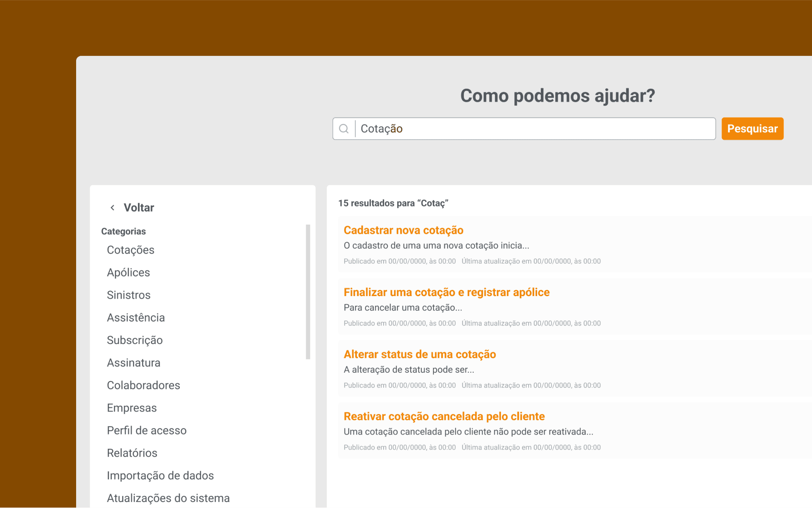Open the Perfil de acesso category
Image resolution: width=812 pixels, height=508 pixels.
pos(147,431)
